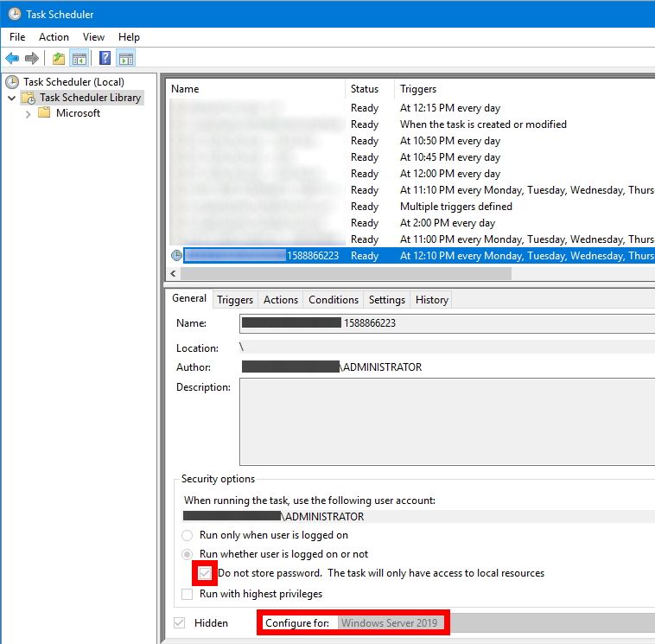
Task: Switch to the Conditions tab
Action: pos(334,300)
